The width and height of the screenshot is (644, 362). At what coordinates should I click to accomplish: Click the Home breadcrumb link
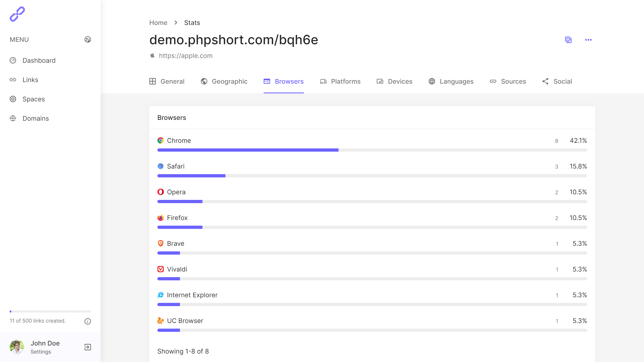158,23
